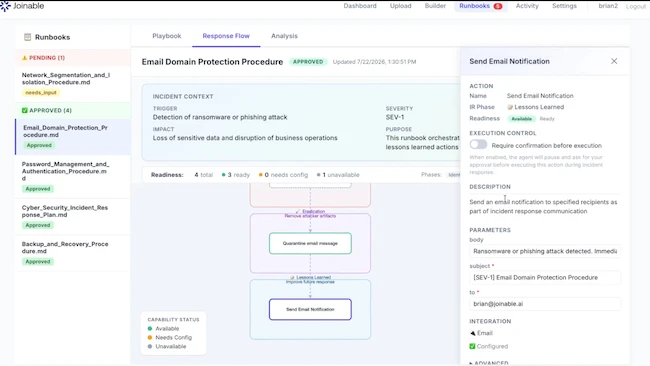
Task: Click the '4 total' readiness count
Action: click(204, 175)
